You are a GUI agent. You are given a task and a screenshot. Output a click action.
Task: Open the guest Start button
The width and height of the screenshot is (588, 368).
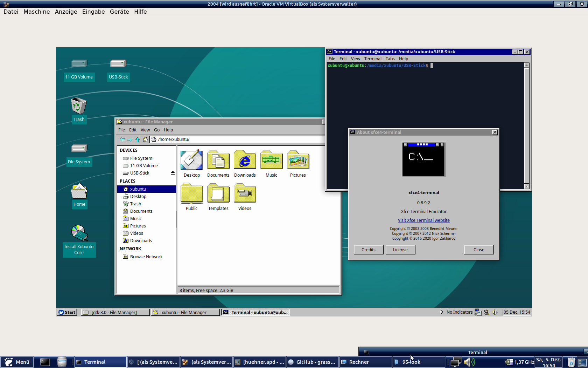(x=67, y=312)
